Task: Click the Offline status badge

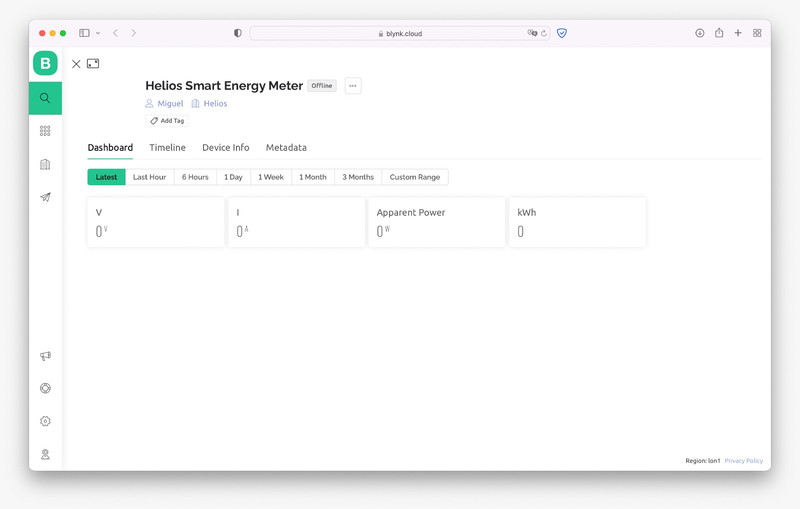Action: click(x=322, y=86)
